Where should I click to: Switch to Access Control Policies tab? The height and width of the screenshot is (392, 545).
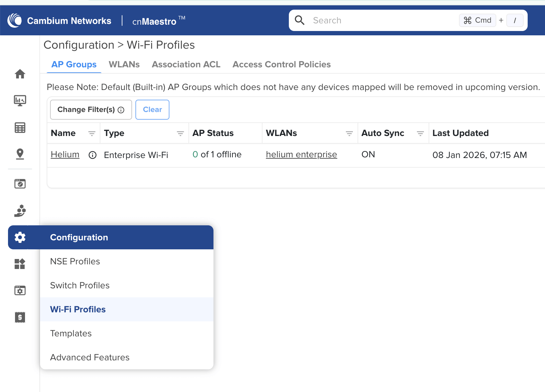pyautogui.click(x=282, y=64)
